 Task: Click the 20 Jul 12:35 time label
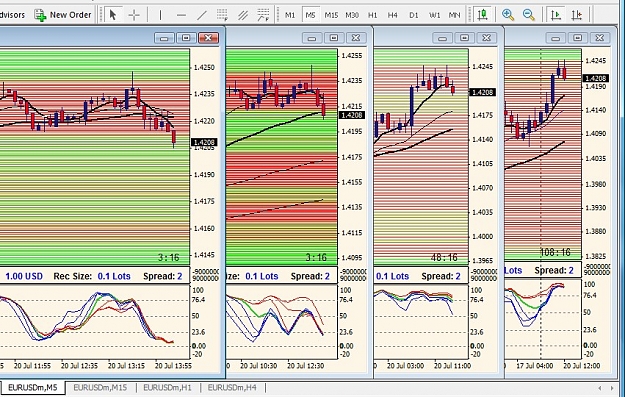point(79,366)
